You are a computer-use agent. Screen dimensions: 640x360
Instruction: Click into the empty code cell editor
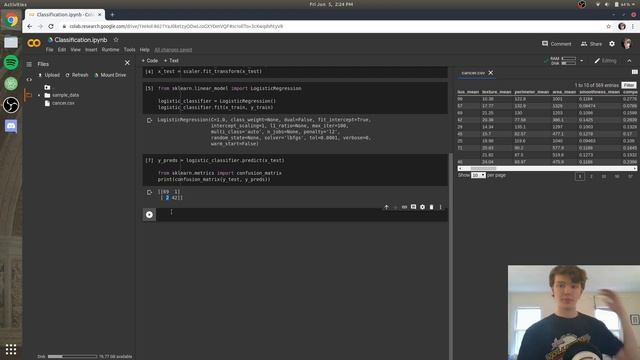pos(302,215)
